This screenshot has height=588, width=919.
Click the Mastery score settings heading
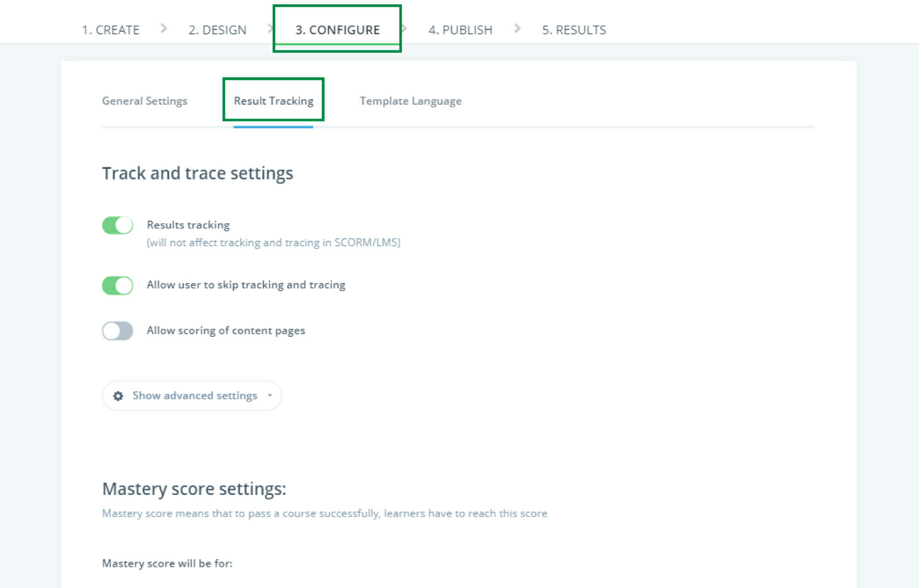tap(194, 489)
